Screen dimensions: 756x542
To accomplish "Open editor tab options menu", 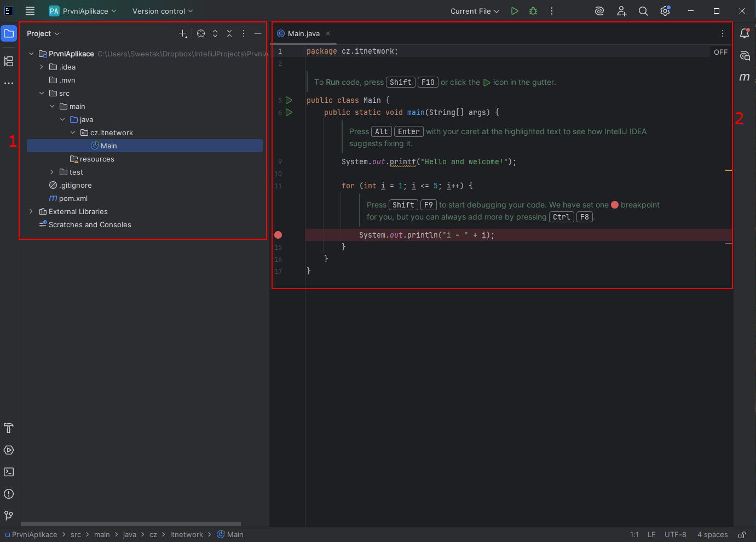I will click(723, 33).
